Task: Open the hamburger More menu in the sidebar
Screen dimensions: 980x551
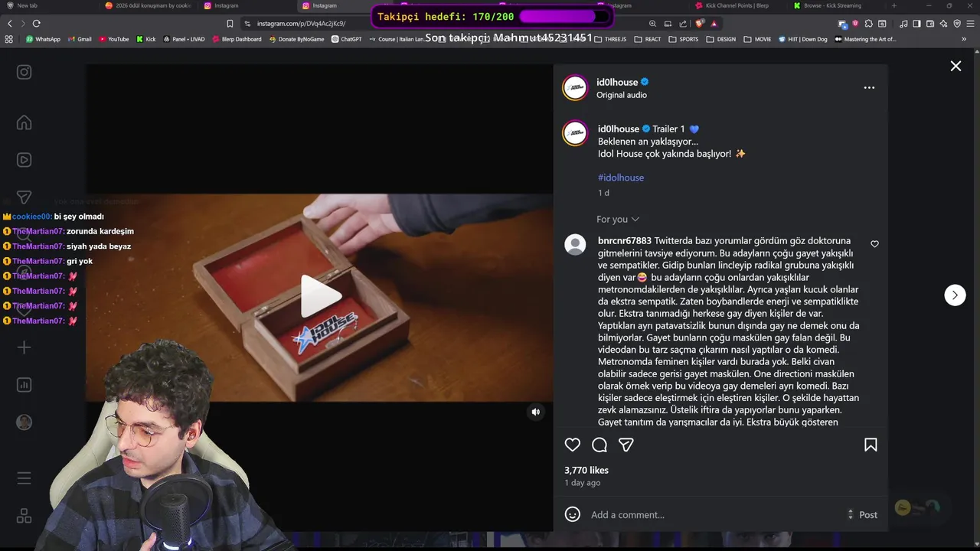Action: (24, 478)
